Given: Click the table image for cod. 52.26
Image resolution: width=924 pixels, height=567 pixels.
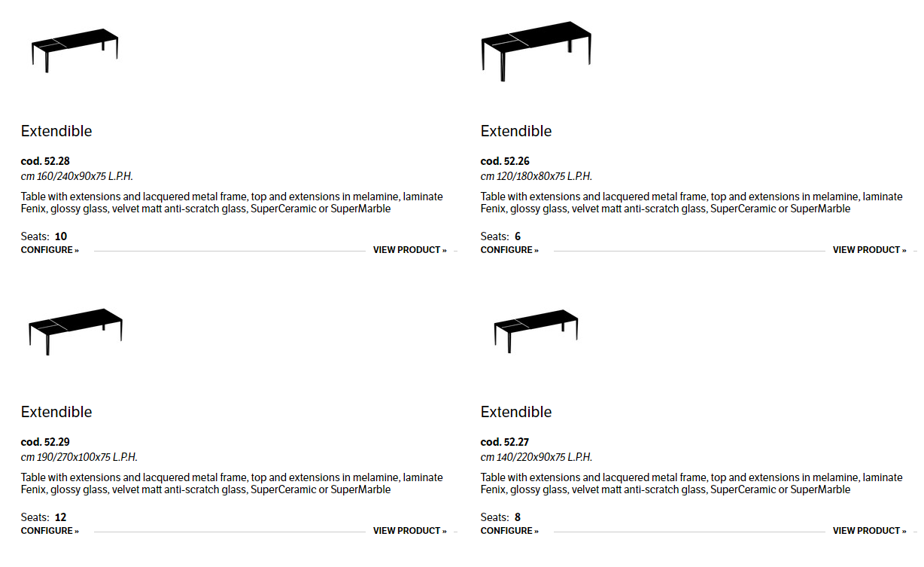Looking at the screenshot, I should (536, 51).
